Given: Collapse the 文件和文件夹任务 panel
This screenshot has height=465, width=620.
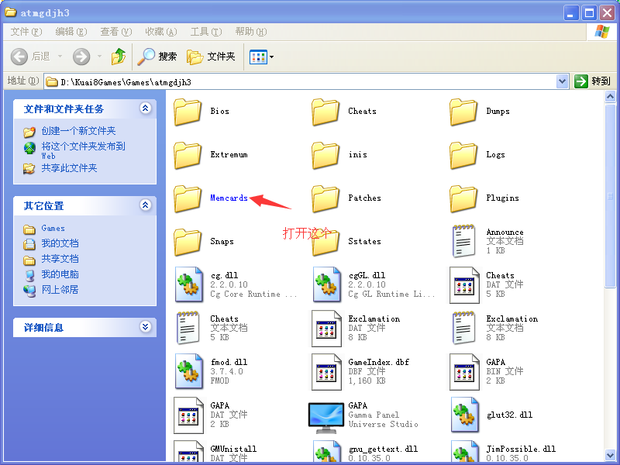Looking at the screenshot, I should point(146,108).
